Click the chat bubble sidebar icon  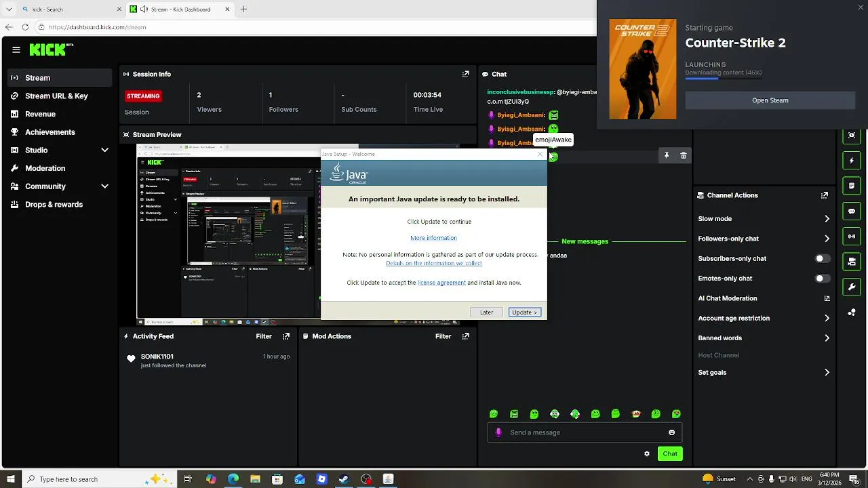[852, 211]
